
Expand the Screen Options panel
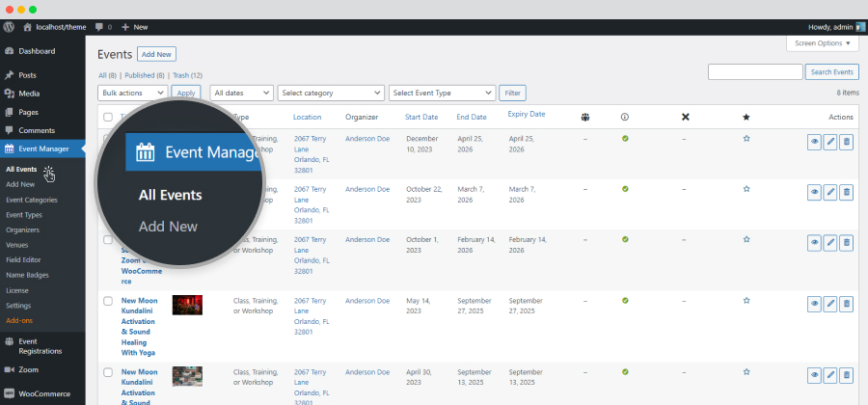tap(823, 43)
